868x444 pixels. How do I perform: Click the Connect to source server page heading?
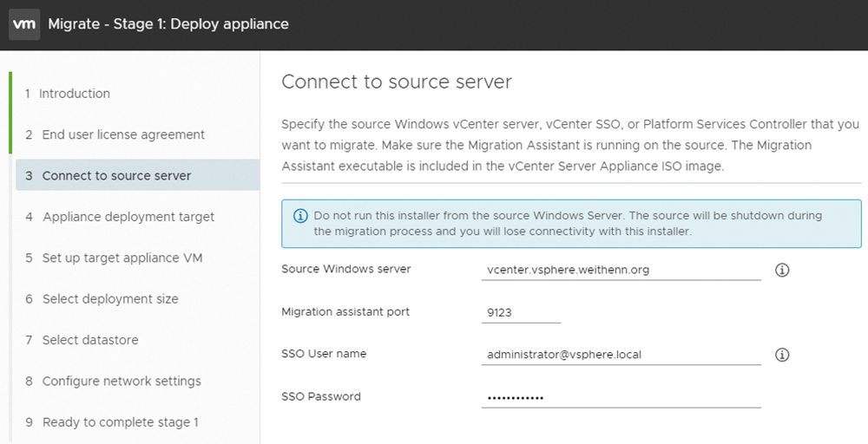click(x=397, y=82)
